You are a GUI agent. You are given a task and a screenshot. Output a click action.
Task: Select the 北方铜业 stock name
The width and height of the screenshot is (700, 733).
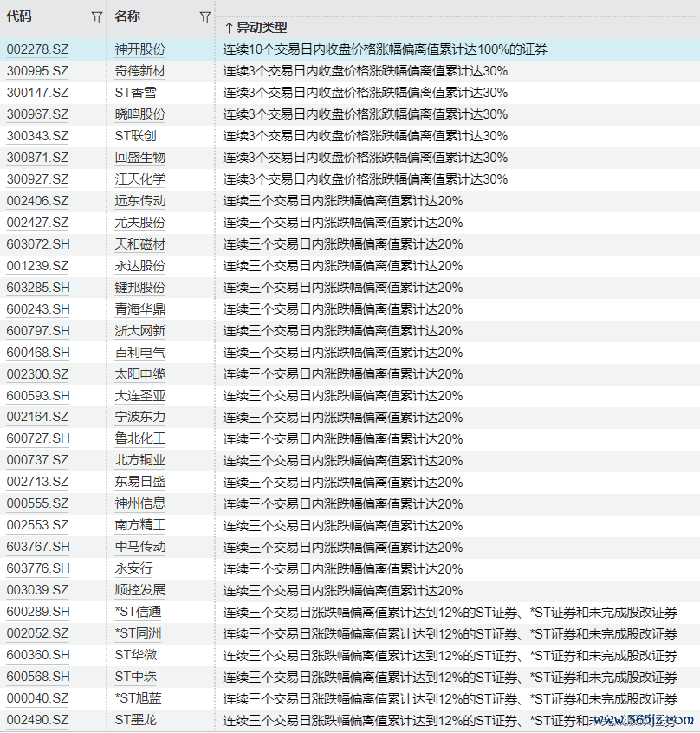pyautogui.click(x=139, y=460)
